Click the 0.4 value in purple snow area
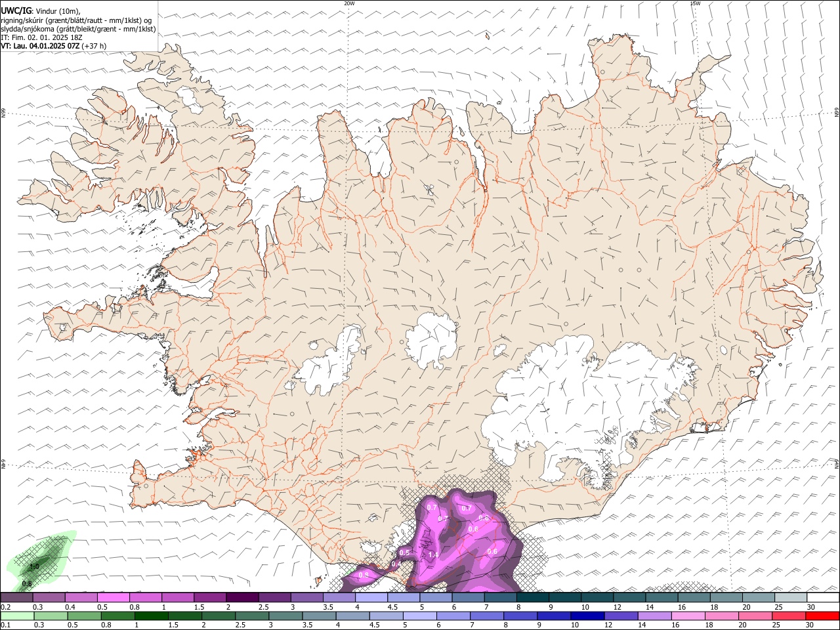Screen dimensions: 840x630 pyautogui.click(x=396, y=564)
